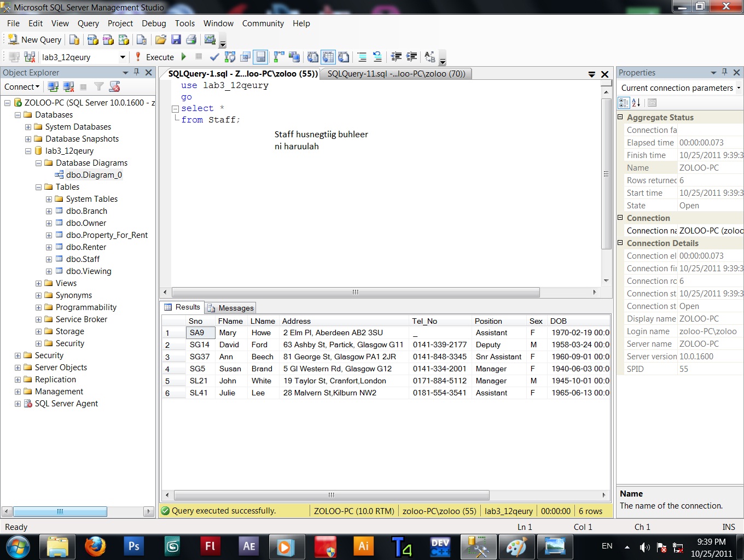Select the Results tab

[x=182, y=307]
